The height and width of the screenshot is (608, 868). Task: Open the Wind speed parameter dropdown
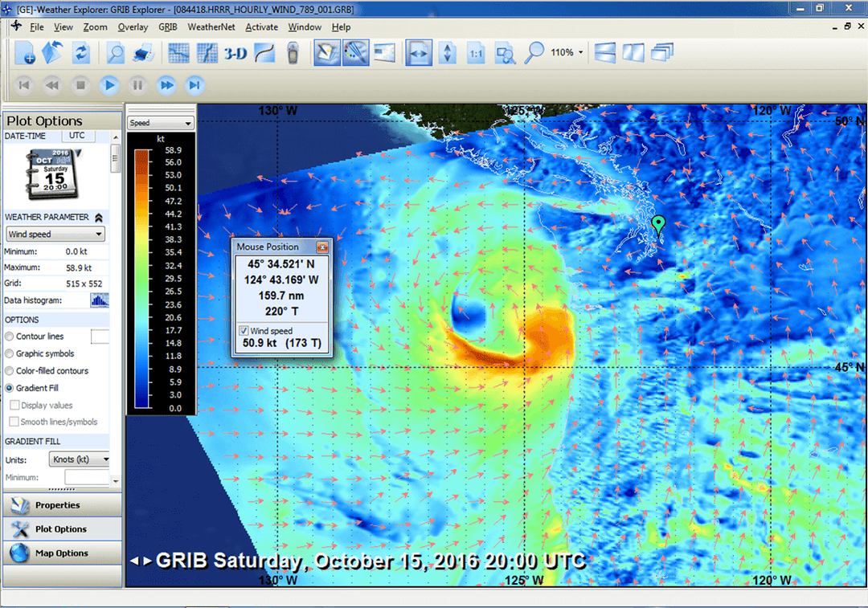pos(55,235)
